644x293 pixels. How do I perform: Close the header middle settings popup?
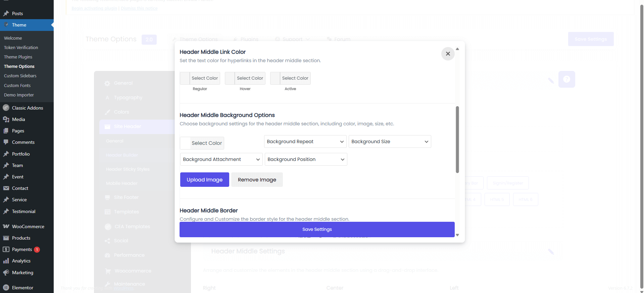coord(448,54)
